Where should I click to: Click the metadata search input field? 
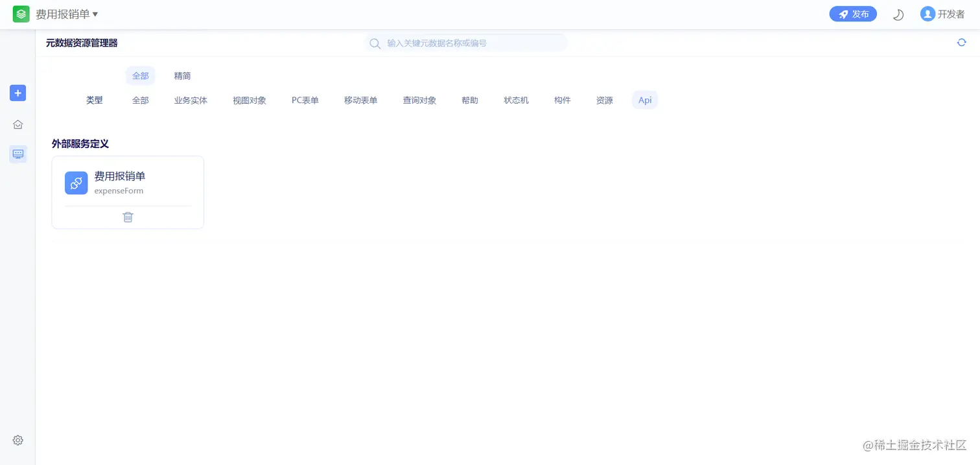pyautogui.click(x=465, y=43)
